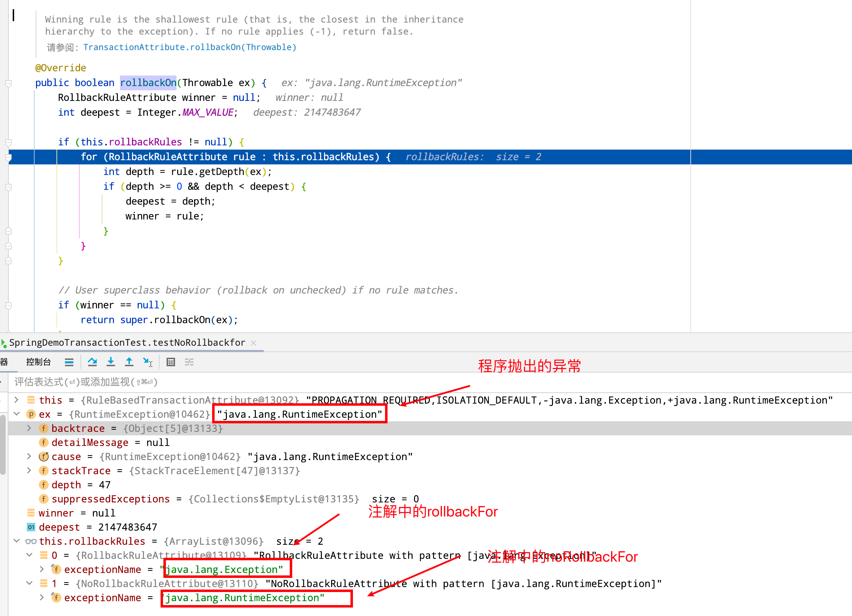The height and width of the screenshot is (616, 852).
Task: Click the field icon next to stackTrace
Action: pyautogui.click(x=44, y=471)
